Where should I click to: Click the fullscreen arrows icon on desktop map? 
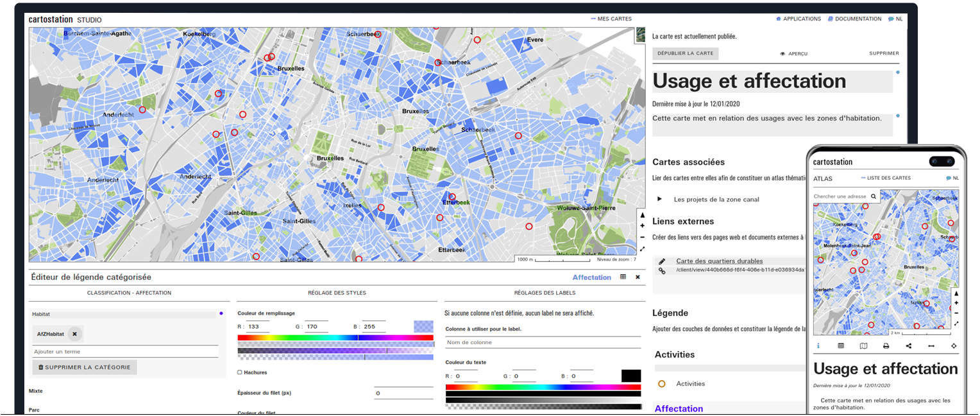642,249
